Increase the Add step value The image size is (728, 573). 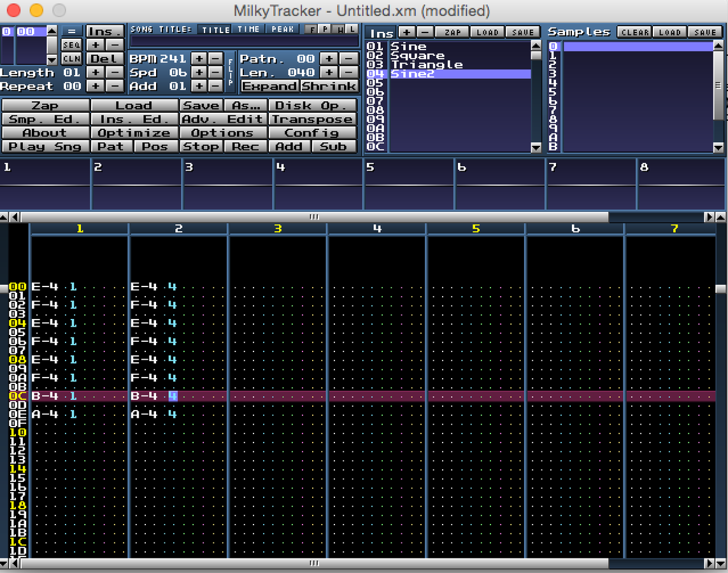click(x=199, y=86)
